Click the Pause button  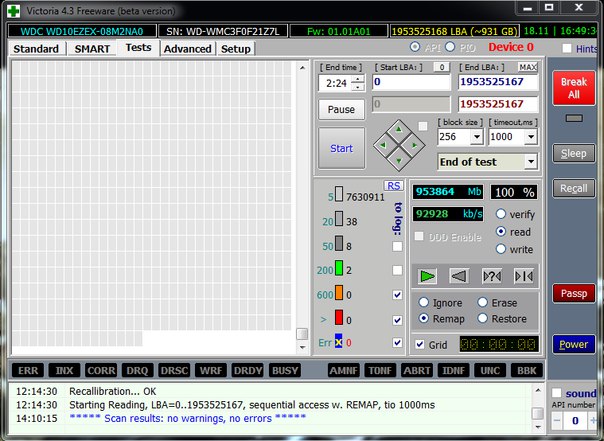(341, 109)
